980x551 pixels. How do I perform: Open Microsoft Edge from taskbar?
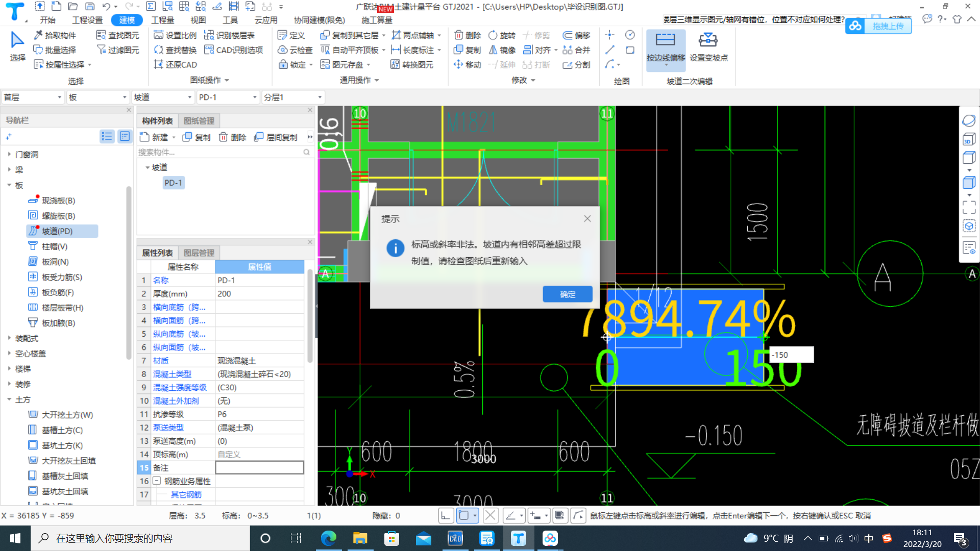(x=328, y=538)
